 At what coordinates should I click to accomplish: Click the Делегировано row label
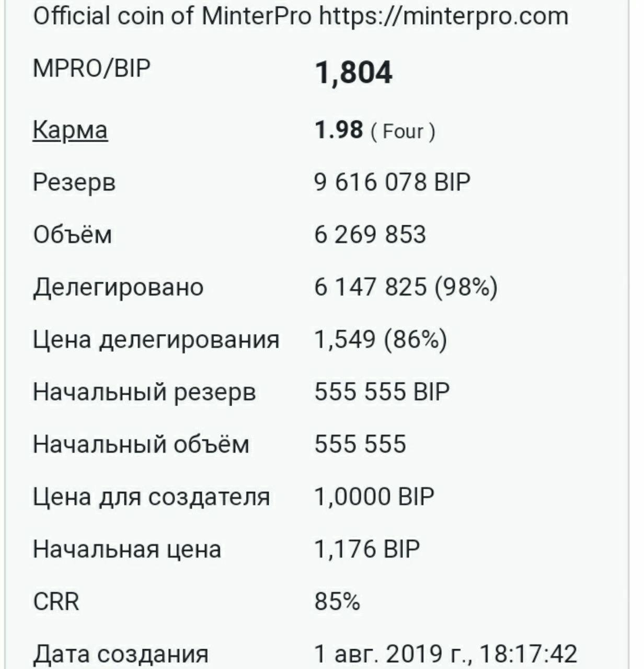click(x=118, y=287)
